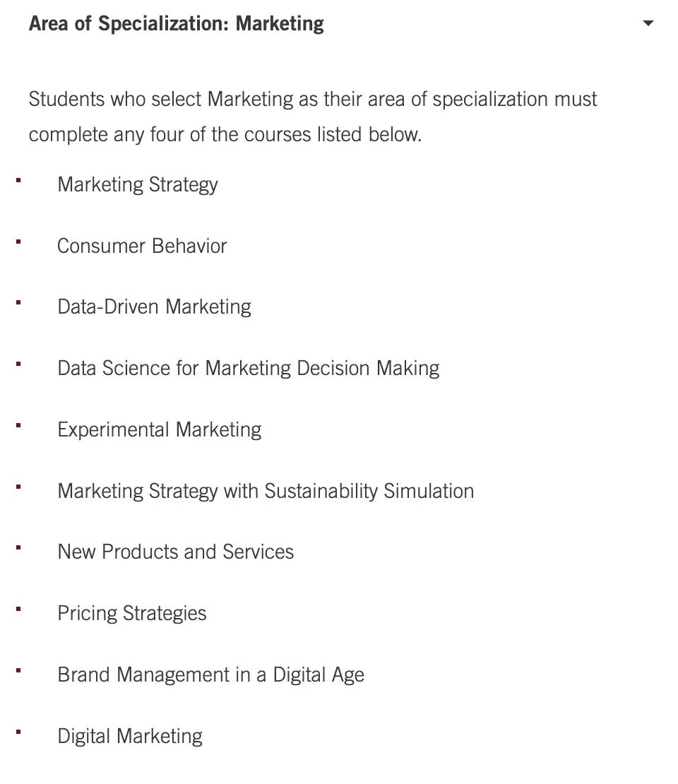678x784 pixels.
Task: Click the Consumer Behavior list entry
Action: pyautogui.click(x=142, y=246)
